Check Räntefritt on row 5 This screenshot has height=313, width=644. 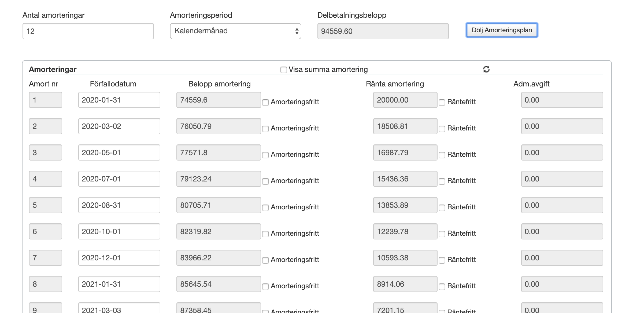[x=442, y=208]
